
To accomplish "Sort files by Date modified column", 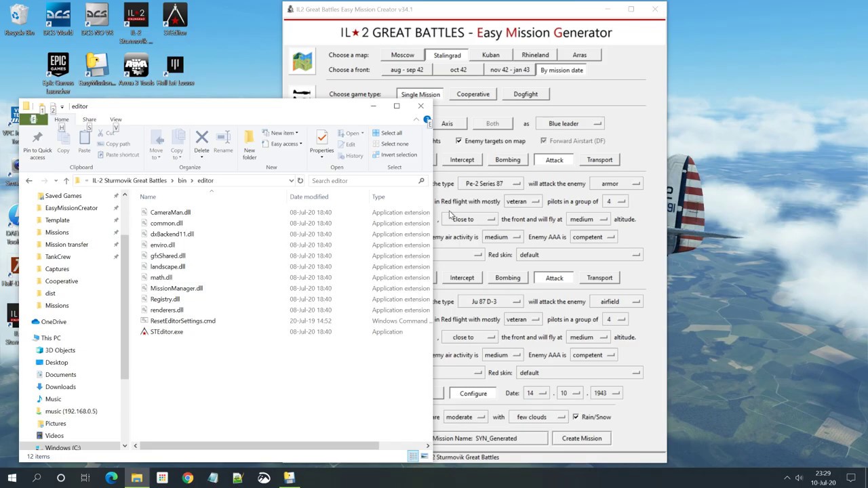I will pyautogui.click(x=309, y=197).
